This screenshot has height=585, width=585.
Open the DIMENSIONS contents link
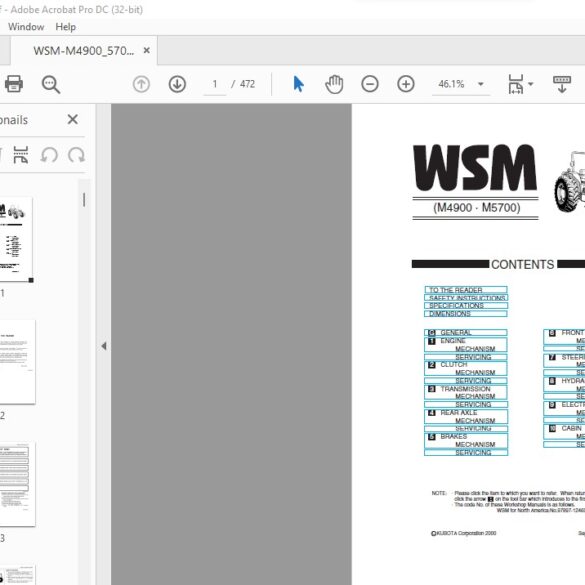click(466, 314)
